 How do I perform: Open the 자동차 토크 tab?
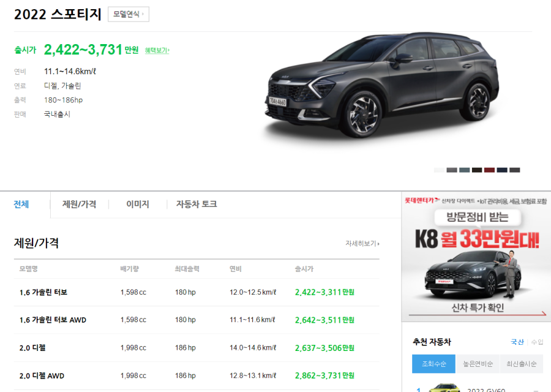(197, 204)
